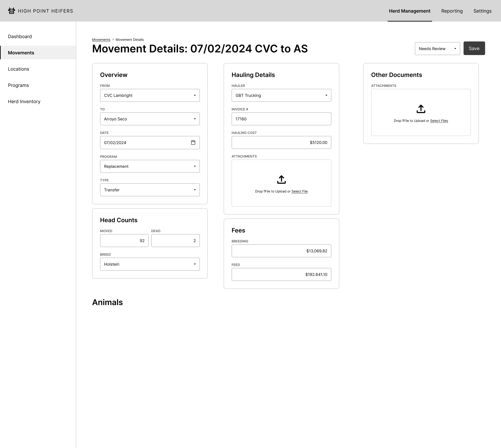The image size is (501, 448).
Task: Switch to the Reporting tab
Action: (452, 11)
